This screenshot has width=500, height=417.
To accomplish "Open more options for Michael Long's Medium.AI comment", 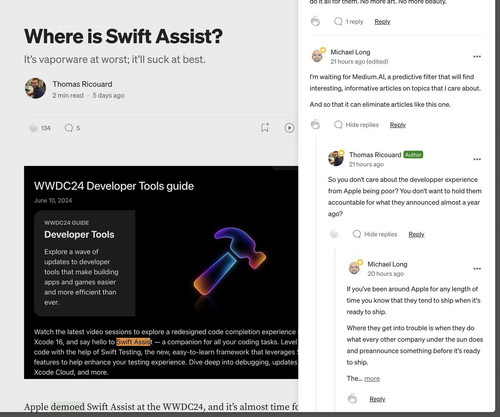I will [x=477, y=57].
